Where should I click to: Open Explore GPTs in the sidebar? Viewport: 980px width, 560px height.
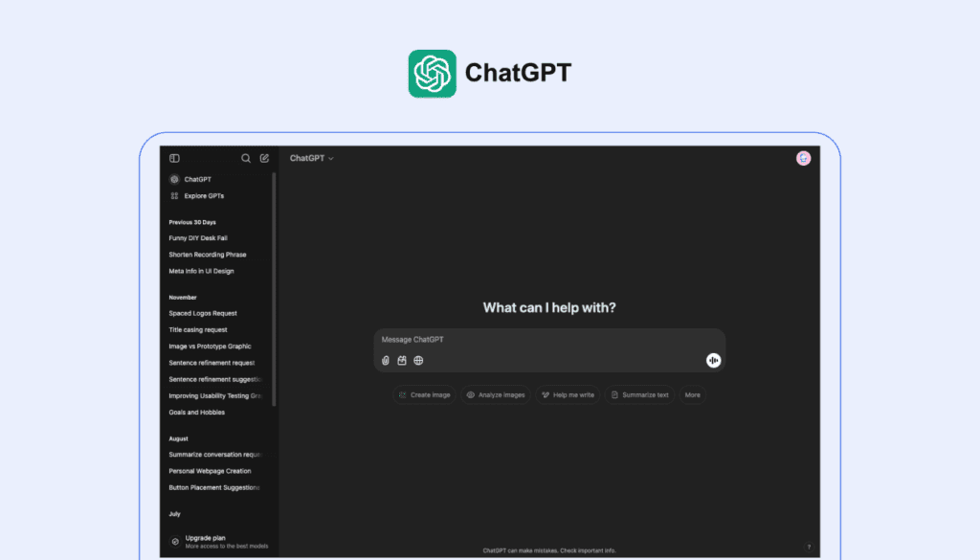(x=204, y=196)
